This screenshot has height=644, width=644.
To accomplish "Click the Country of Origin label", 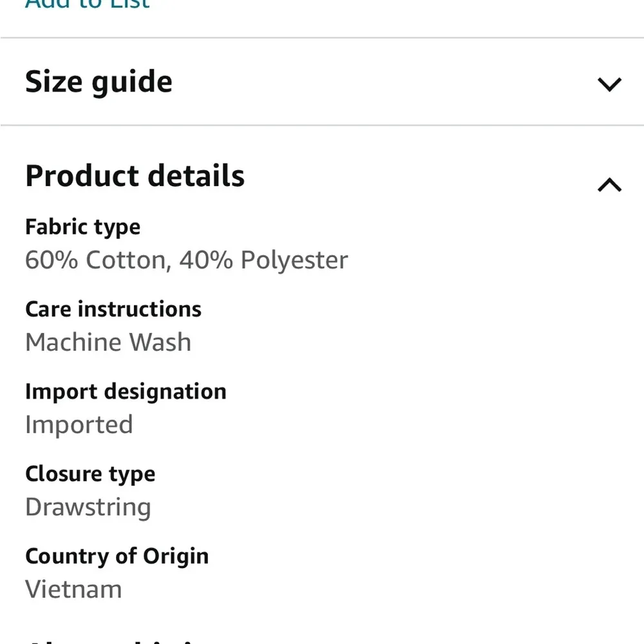I will point(117,556).
